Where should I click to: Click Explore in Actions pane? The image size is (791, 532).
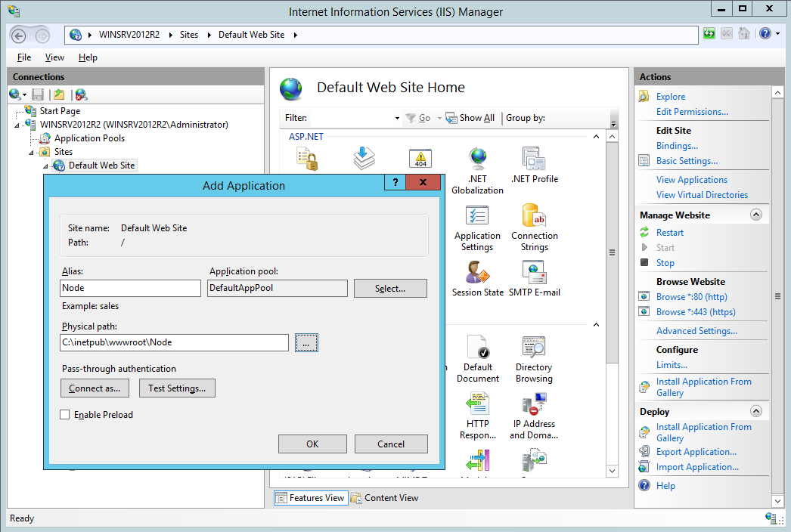coord(671,97)
